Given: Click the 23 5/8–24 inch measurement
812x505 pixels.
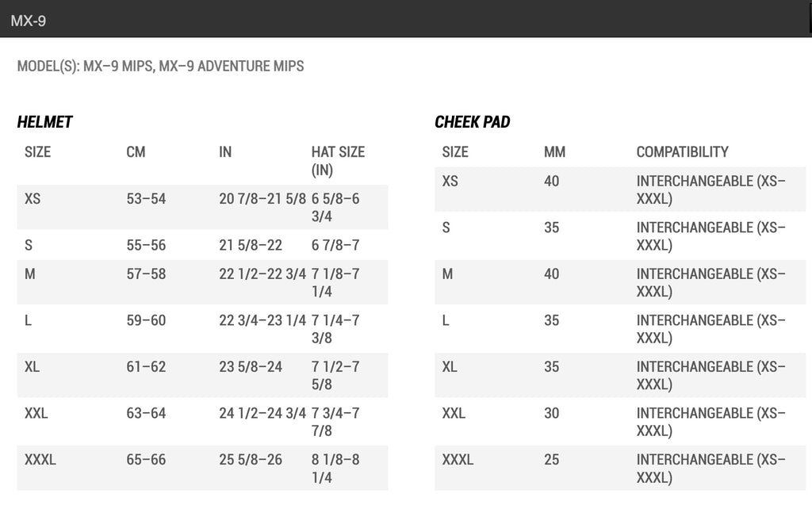Looking at the screenshot, I should tap(251, 367).
